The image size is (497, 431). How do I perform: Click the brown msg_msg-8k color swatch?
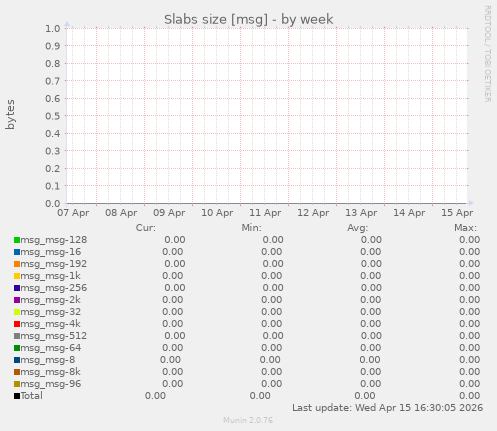pyautogui.click(x=17, y=372)
